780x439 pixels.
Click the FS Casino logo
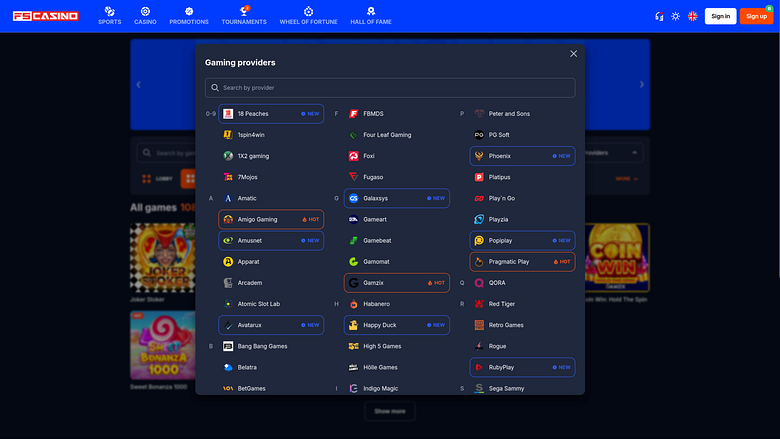45,16
